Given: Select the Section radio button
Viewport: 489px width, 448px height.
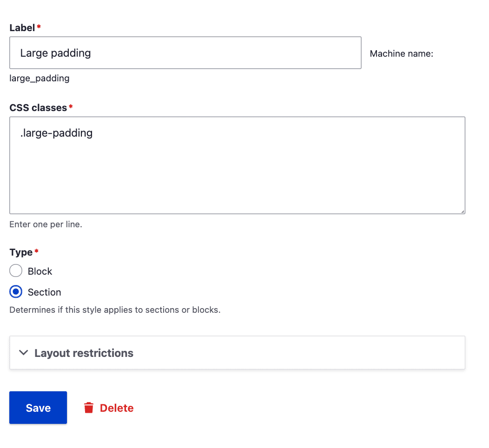Looking at the screenshot, I should [x=16, y=292].
